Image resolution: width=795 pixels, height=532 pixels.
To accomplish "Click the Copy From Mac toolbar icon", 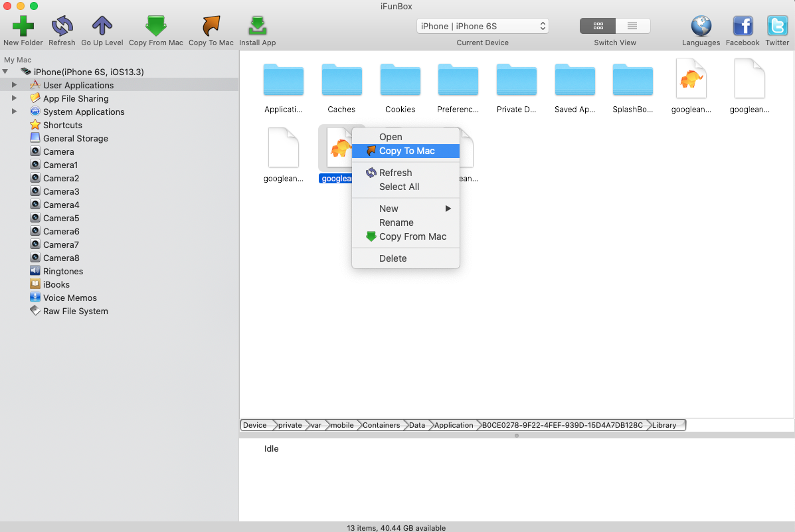I will (x=155, y=26).
